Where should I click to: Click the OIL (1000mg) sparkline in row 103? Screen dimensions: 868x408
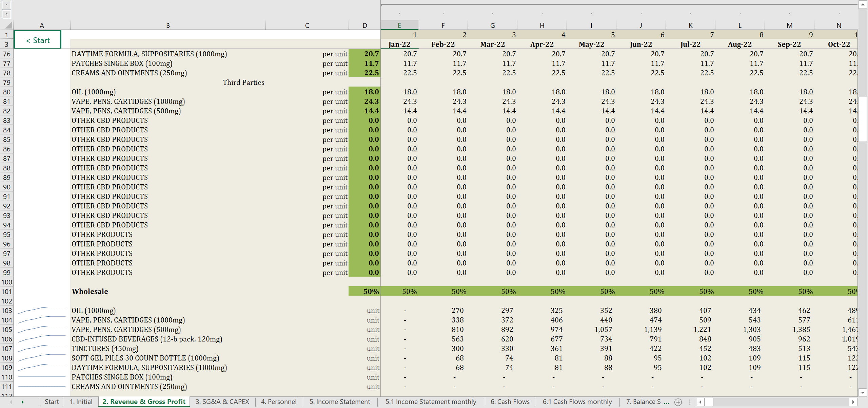pos(42,310)
